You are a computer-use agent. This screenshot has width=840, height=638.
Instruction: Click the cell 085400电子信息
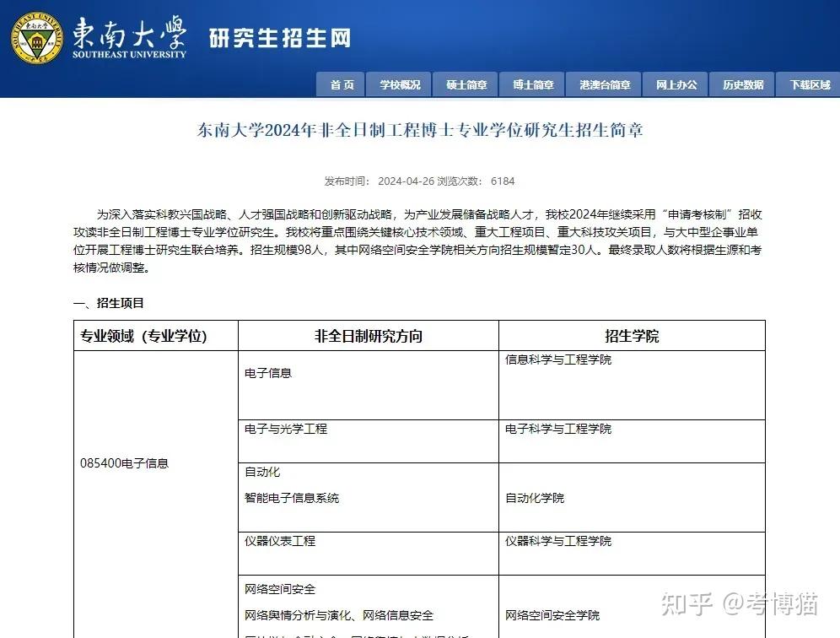tap(124, 463)
